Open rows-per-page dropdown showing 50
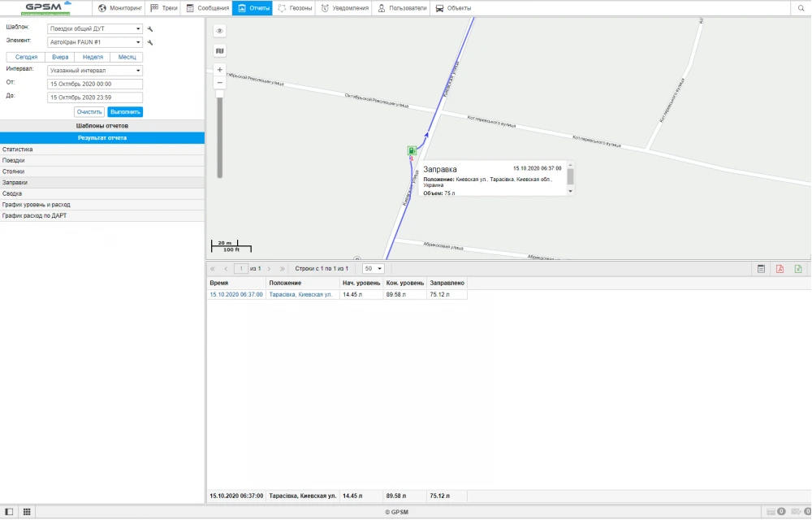Screen dimensions: 812x520 point(374,268)
